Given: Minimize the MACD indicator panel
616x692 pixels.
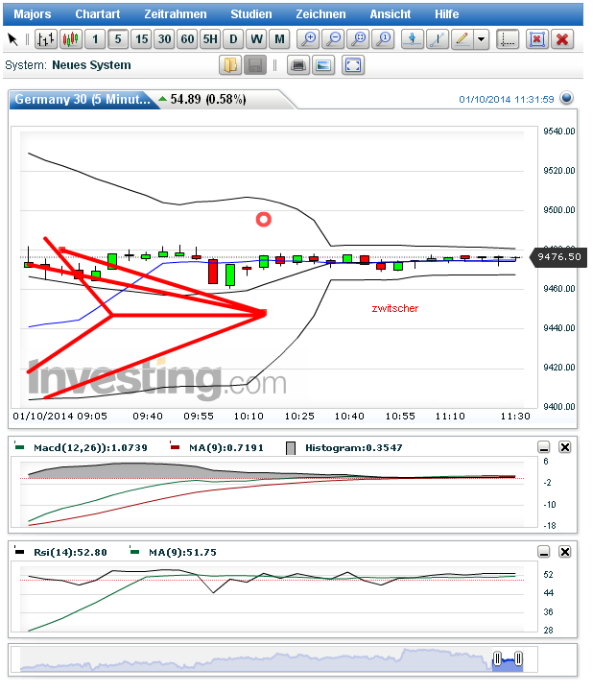Looking at the screenshot, I should [544, 447].
